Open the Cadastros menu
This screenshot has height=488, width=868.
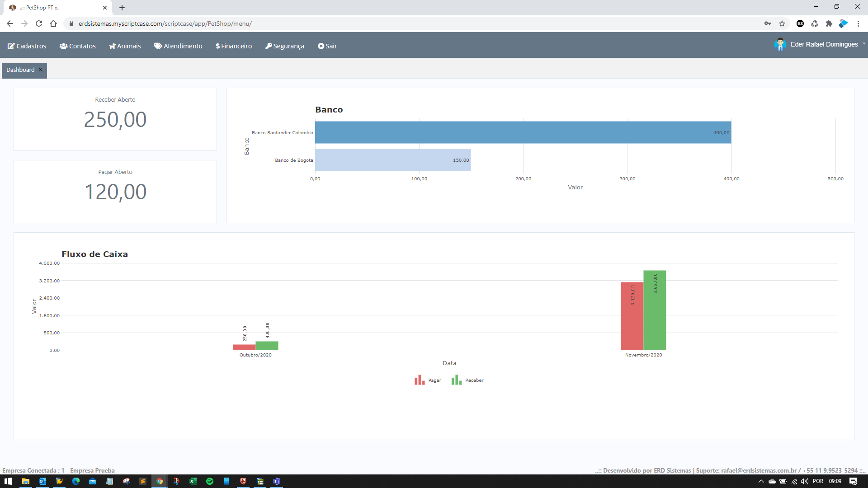tap(27, 46)
